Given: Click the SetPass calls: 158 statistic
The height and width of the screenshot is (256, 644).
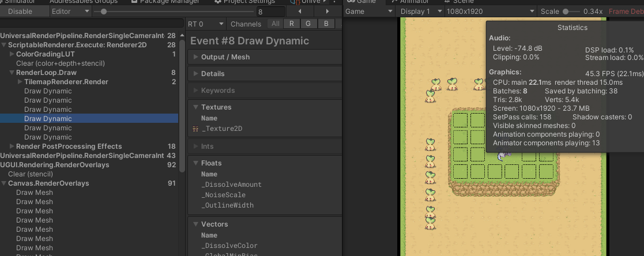Looking at the screenshot, I should 522,117.
